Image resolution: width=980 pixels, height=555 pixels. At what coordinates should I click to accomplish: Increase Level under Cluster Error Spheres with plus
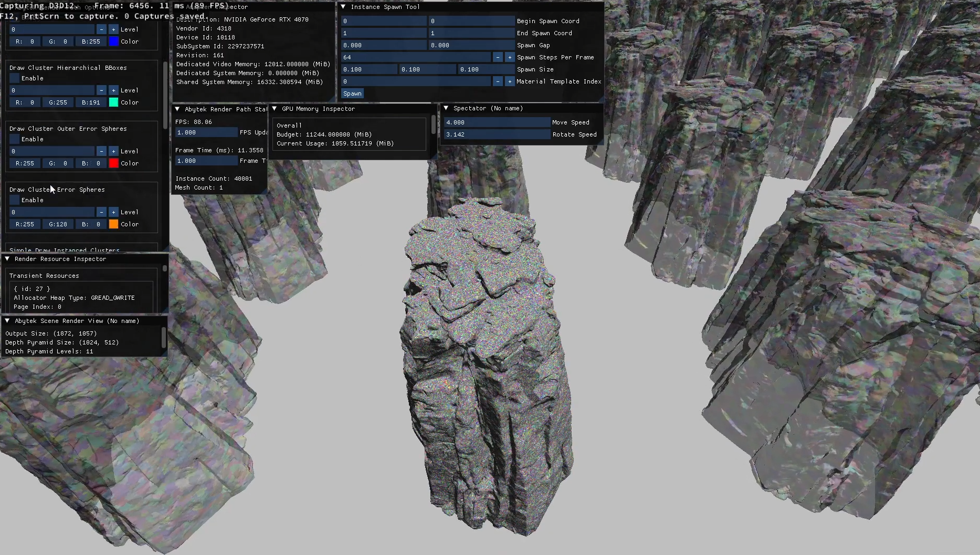coord(113,212)
